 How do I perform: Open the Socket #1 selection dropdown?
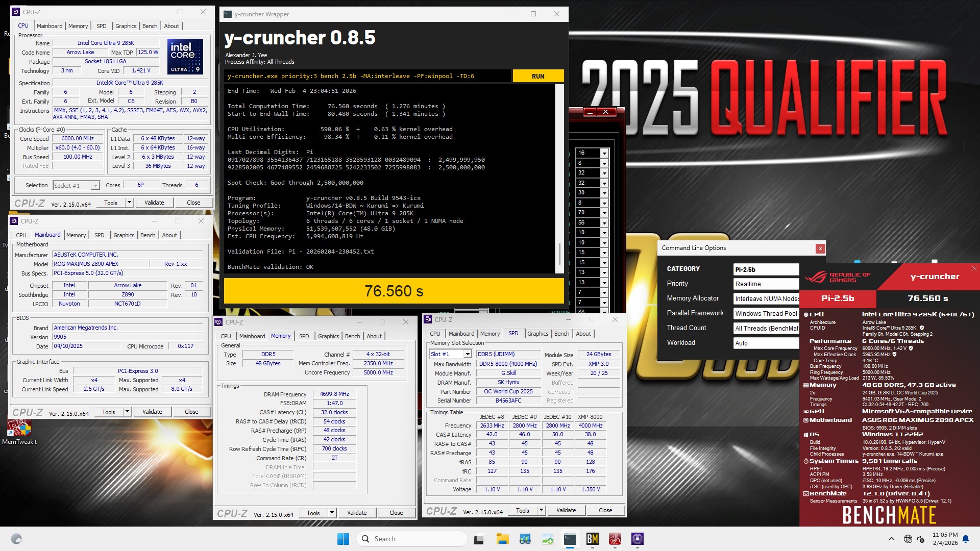[95, 186]
